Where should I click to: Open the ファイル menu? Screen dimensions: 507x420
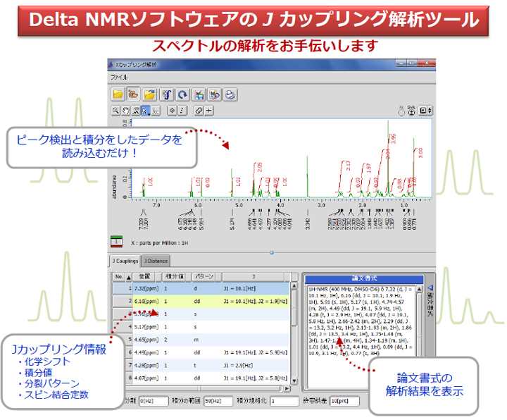pos(119,77)
